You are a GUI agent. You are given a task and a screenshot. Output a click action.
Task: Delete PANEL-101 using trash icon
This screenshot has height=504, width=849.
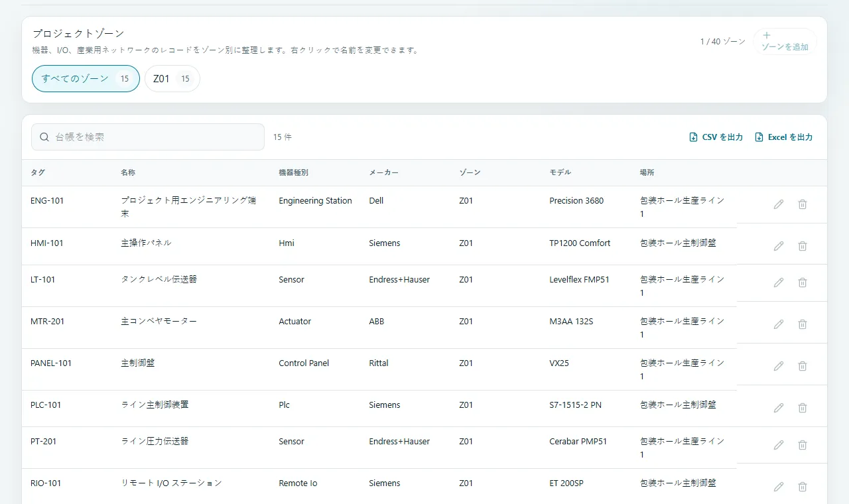[x=803, y=366]
